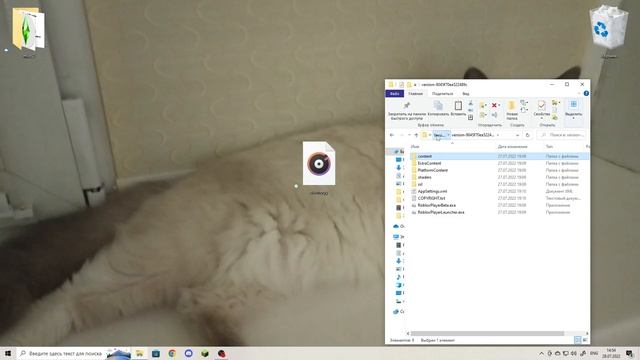The image size is (640, 360).
Task: Click the network icon in Explorer sidebar
Action: 396,311
